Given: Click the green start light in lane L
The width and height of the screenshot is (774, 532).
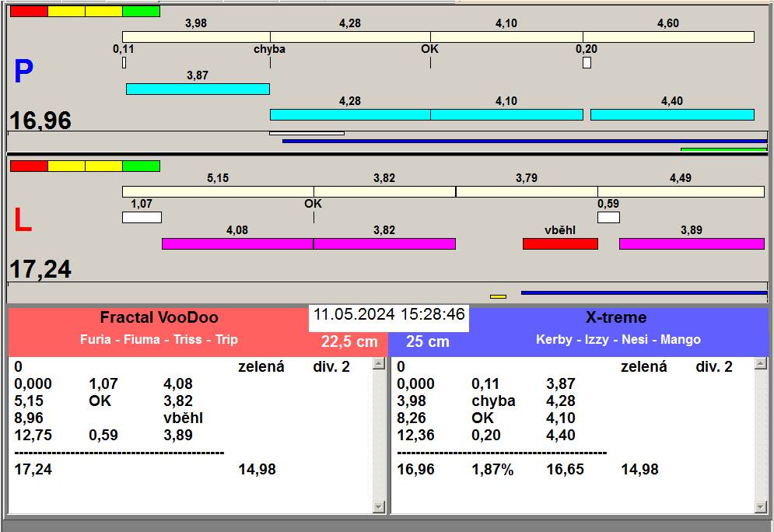Looking at the screenshot, I should 141,166.
